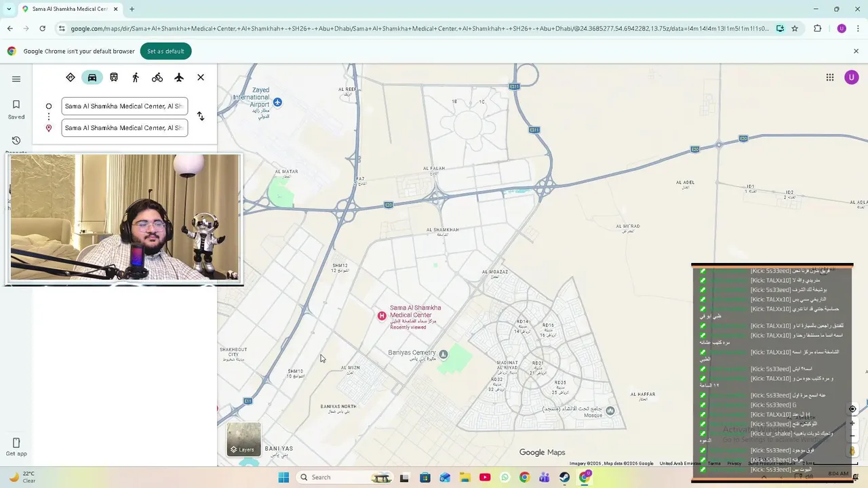This screenshot has height=488, width=868.
Task: Click the Street View pegman
Action: click(x=852, y=451)
